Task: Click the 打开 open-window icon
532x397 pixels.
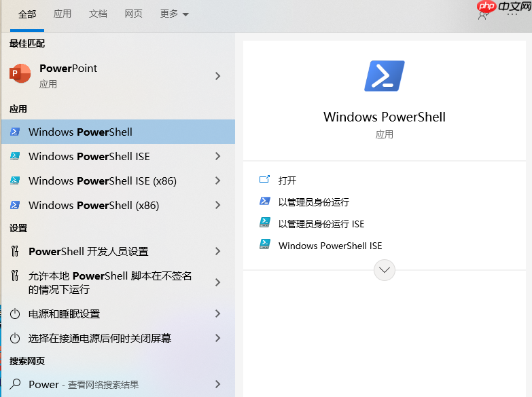Action: pyautogui.click(x=265, y=179)
